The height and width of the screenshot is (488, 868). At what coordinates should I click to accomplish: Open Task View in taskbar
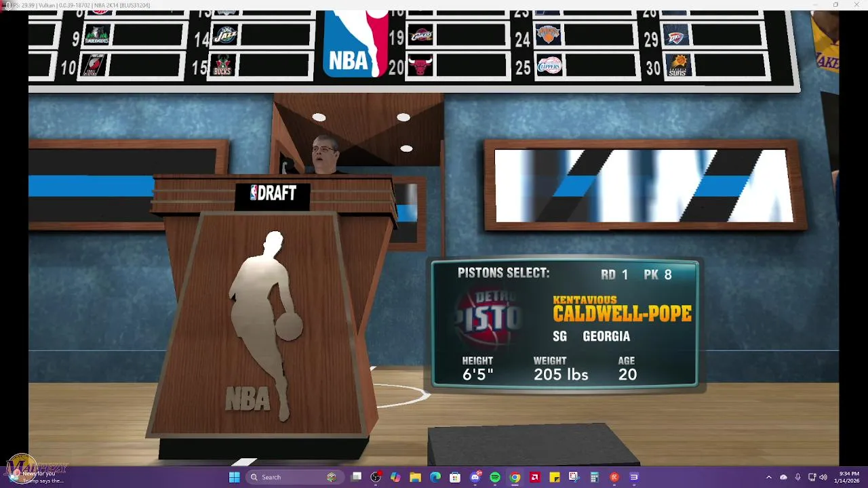357,477
